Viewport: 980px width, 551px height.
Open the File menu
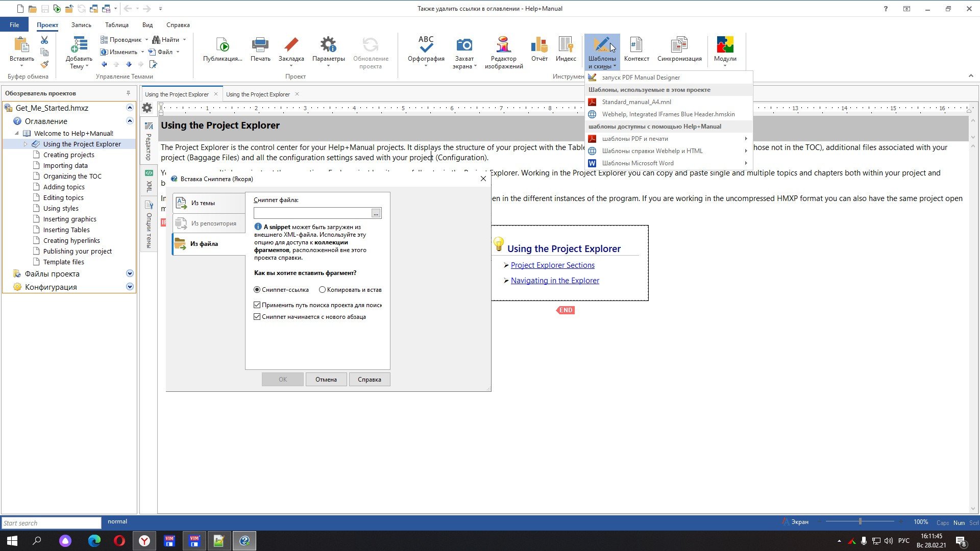(x=14, y=24)
